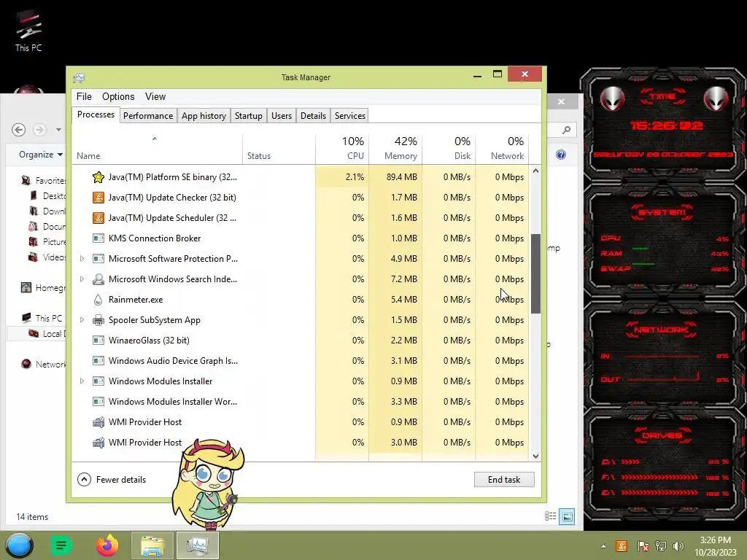This screenshot has width=747, height=560.
Task: Expand Microsoft Software Protection process group
Action: click(82, 259)
